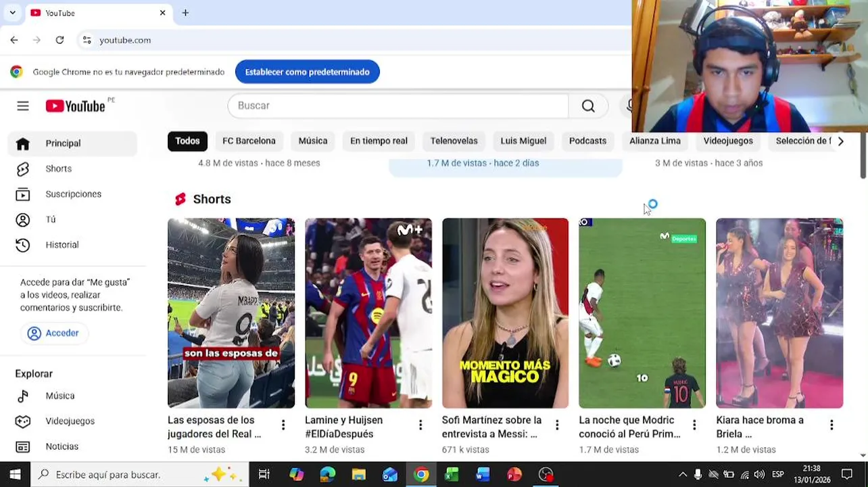Select the Música filter chip
Viewport: 868px width, 487px height.
tap(313, 141)
